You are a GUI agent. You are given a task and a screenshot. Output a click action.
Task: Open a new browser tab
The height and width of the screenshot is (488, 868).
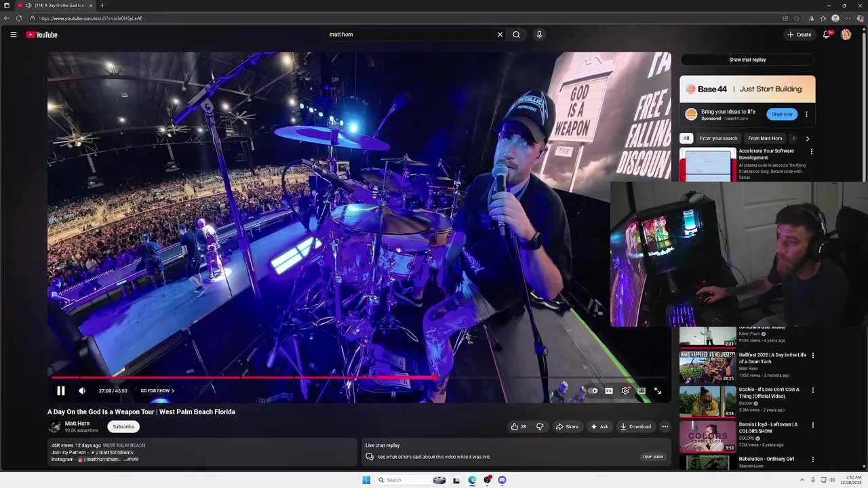[x=102, y=5]
